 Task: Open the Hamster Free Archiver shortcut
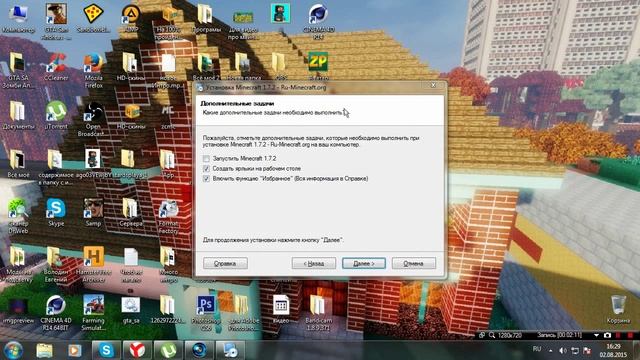(x=93, y=264)
